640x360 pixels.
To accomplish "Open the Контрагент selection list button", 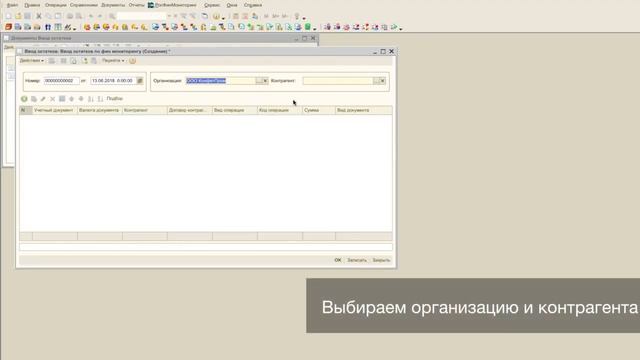I will pyautogui.click(x=376, y=81).
